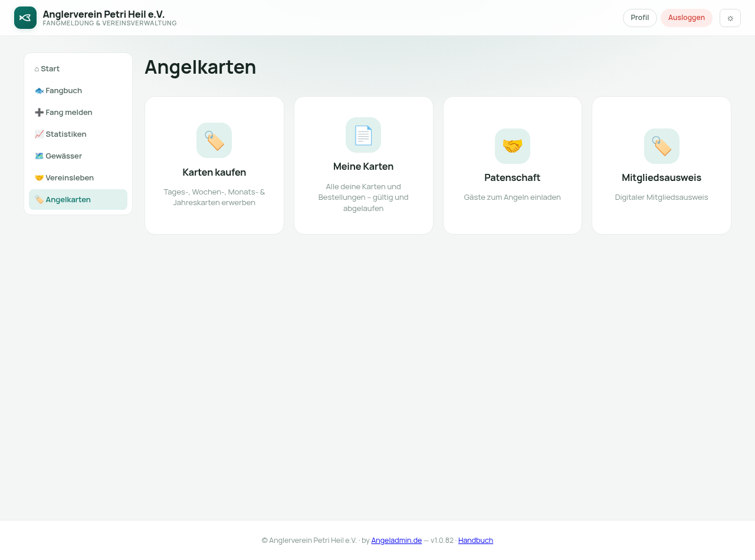
Task: Click the Karten kaufen tag icon
Action: pyautogui.click(x=214, y=140)
